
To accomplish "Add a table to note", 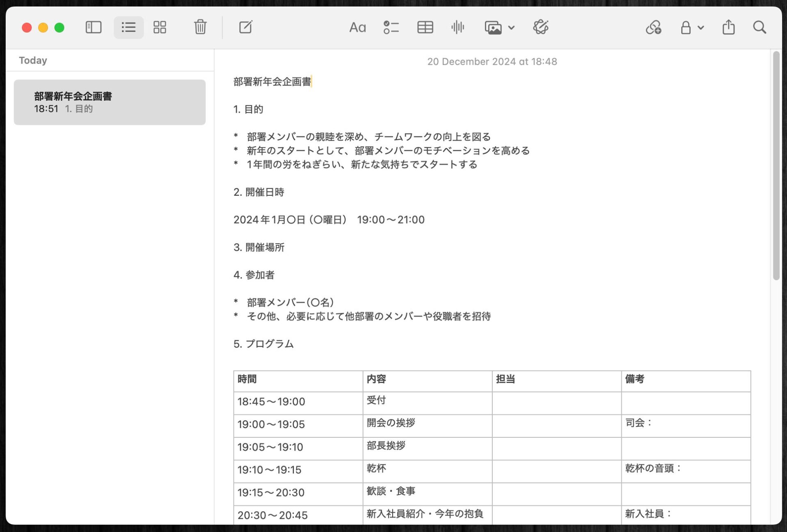I will click(425, 27).
